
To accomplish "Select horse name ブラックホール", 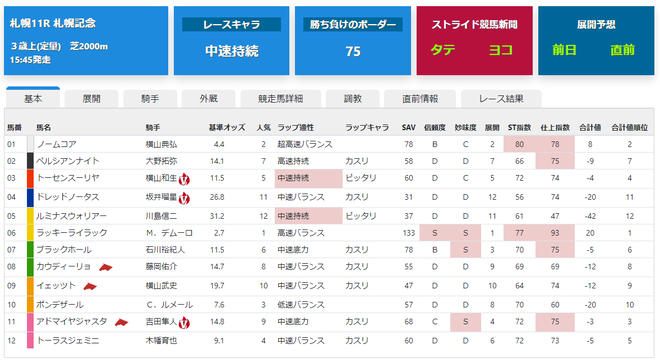I will tap(64, 250).
